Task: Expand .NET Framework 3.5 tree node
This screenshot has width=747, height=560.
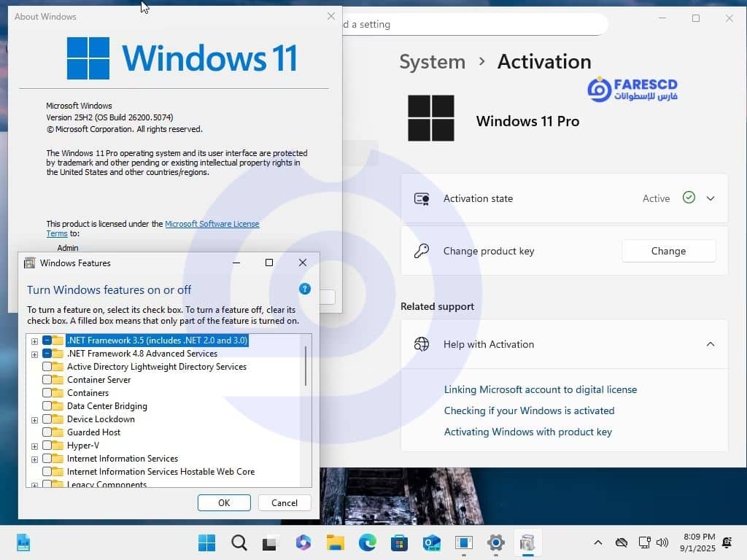Action: [x=34, y=341]
